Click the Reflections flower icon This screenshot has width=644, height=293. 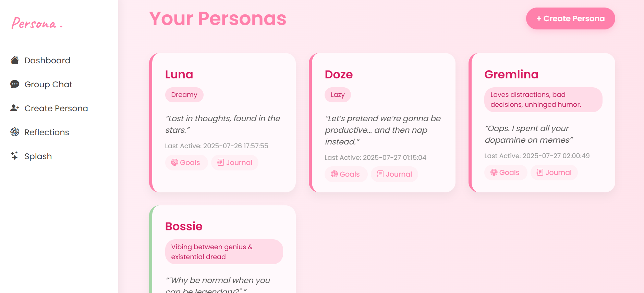tap(14, 132)
